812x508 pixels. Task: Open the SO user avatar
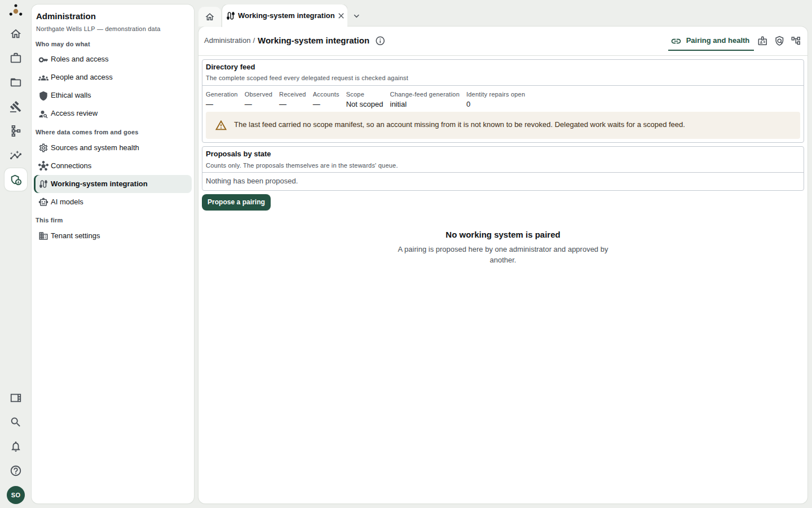tap(16, 495)
